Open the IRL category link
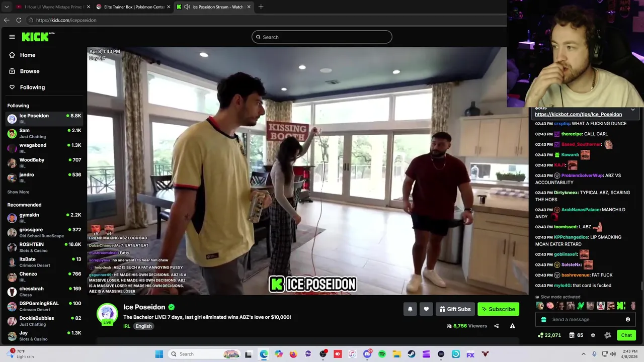 pos(127,326)
